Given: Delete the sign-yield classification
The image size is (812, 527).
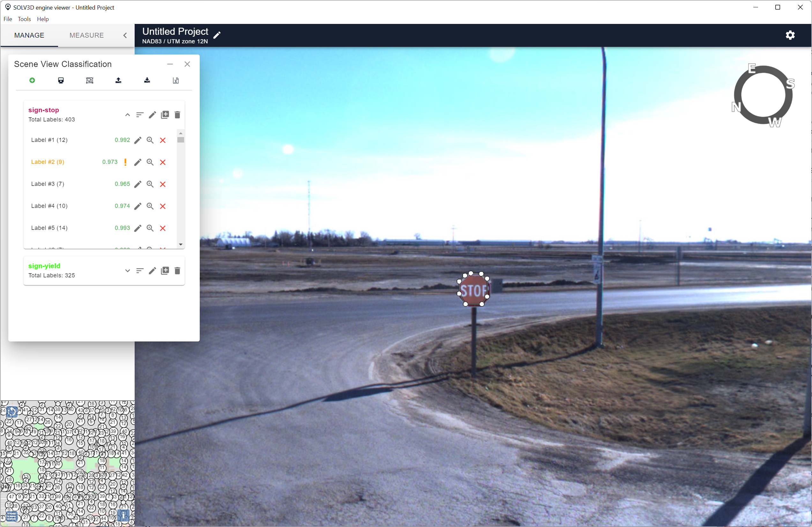Looking at the screenshot, I should [x=177, y=271].
